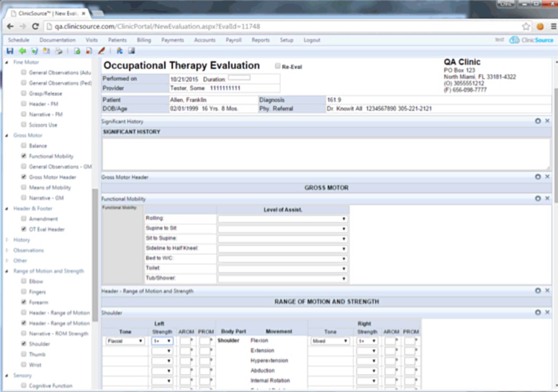The image size is (558, 392).
Task: Remove the Gross Motor Header section with X
Action: coord(548,177)
